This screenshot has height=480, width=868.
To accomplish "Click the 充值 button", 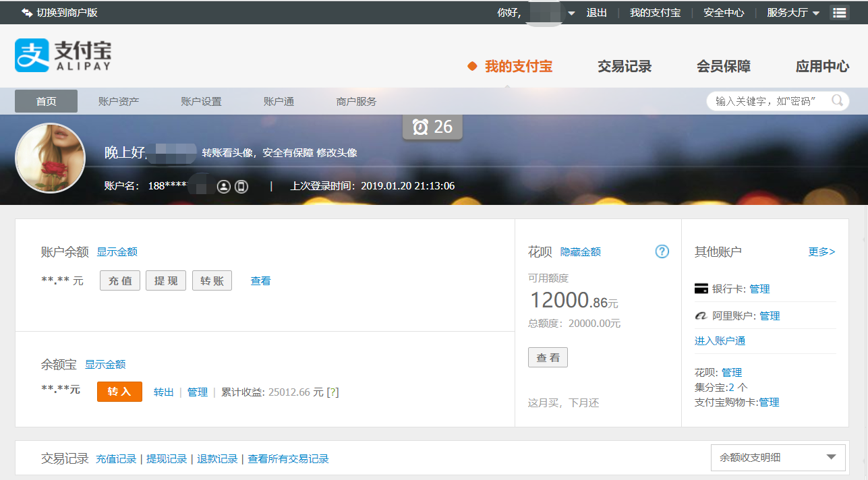I will [x=120, y=280].
